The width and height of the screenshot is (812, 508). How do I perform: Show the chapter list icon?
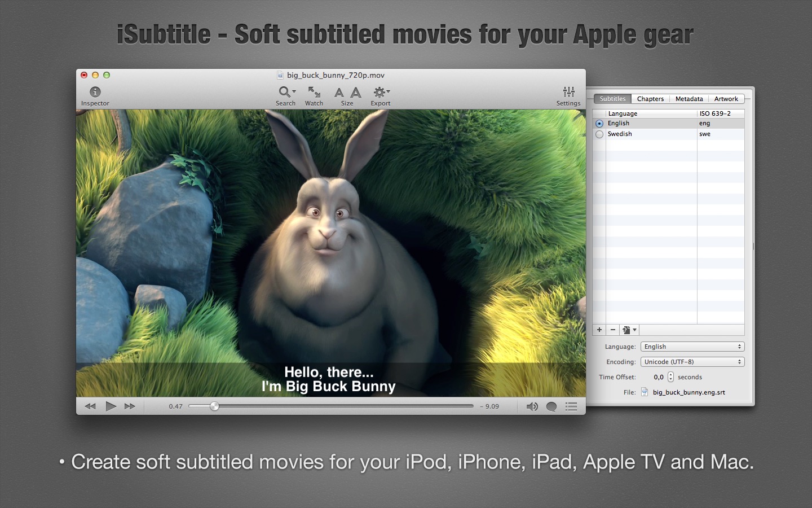[571, 406]
